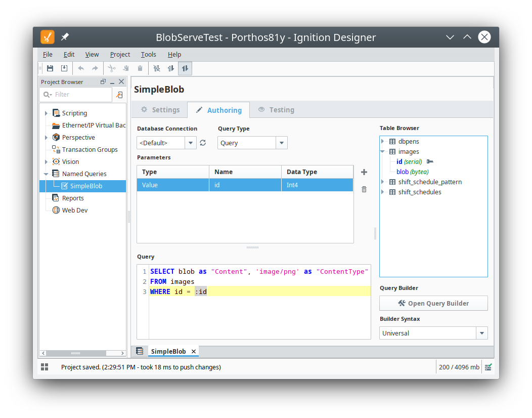Collapse the images table
This screenshot has width=532, height=418.
pyautogui.click(x=383, y=151)
